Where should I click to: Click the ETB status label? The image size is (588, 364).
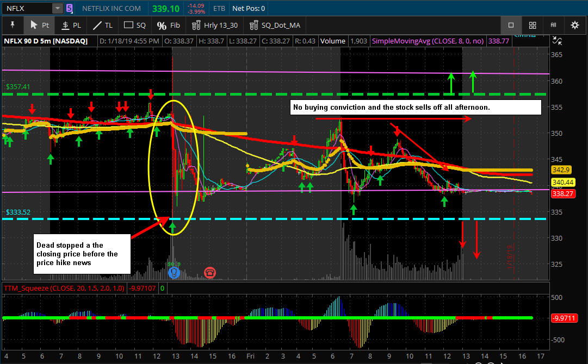click(x=219, y=8)
